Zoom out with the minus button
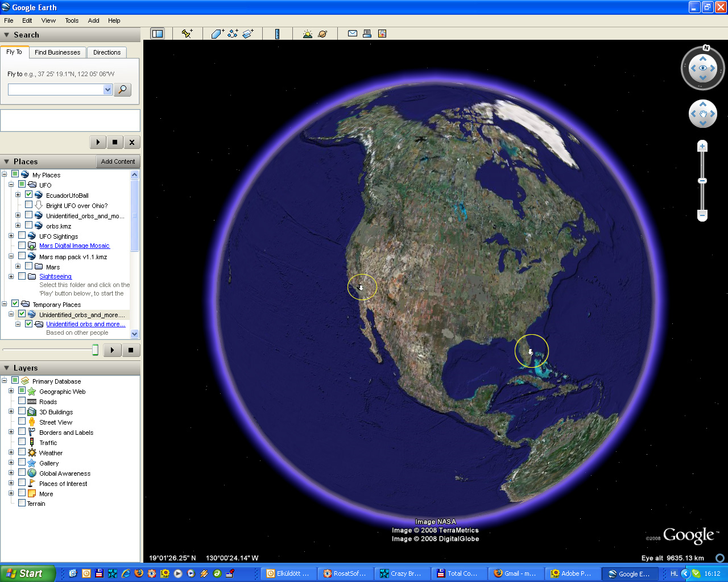 [702, 215]
